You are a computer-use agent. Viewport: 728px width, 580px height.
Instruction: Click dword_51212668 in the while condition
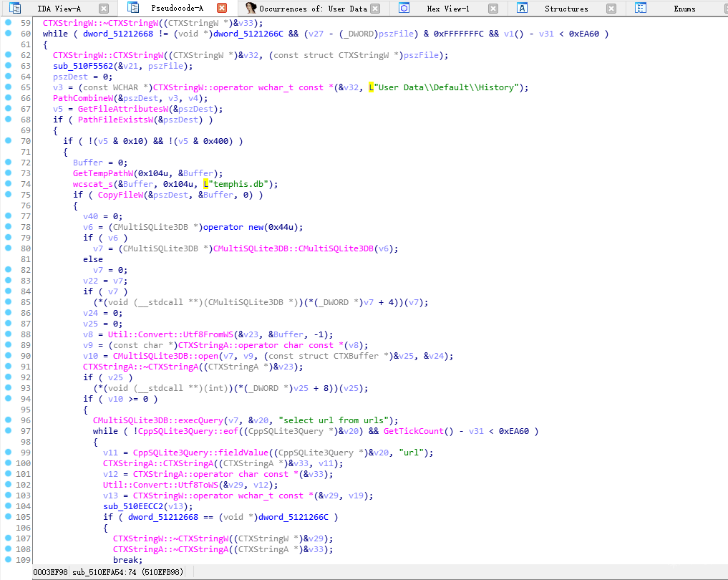(x=118, y=34)
